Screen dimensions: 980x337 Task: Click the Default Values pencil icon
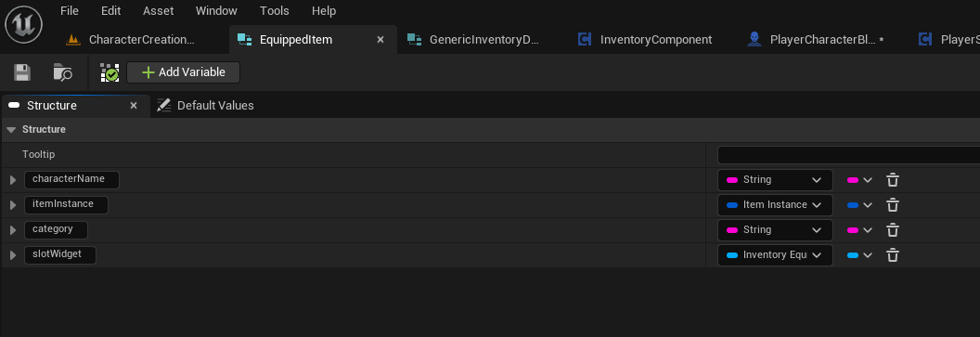tap(163, 105)
